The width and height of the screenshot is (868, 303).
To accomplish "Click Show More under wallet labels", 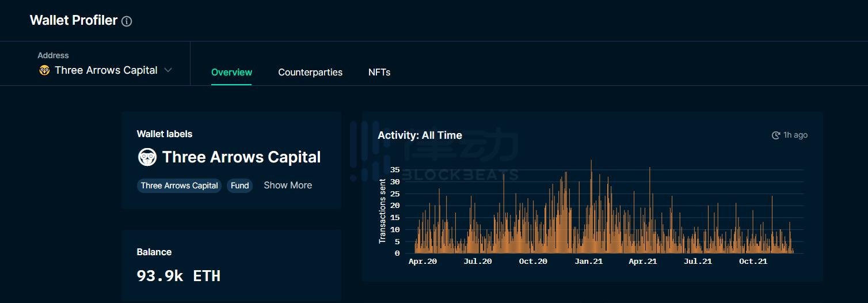I will point(288,185).
